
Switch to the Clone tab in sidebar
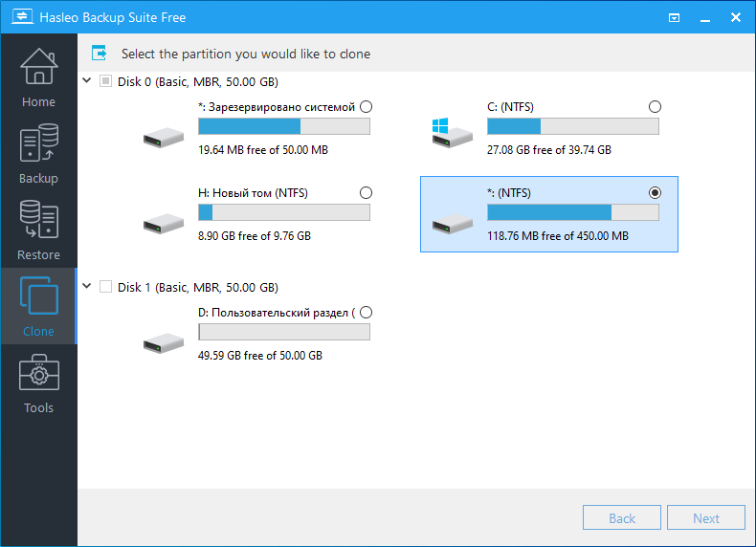(x=38, y=306)
